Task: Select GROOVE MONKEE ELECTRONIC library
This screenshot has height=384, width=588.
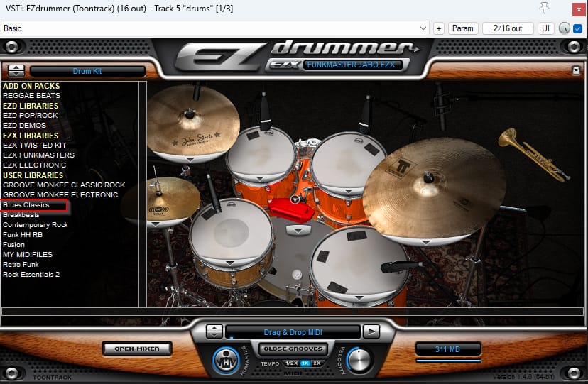Action: click(60, 194)
